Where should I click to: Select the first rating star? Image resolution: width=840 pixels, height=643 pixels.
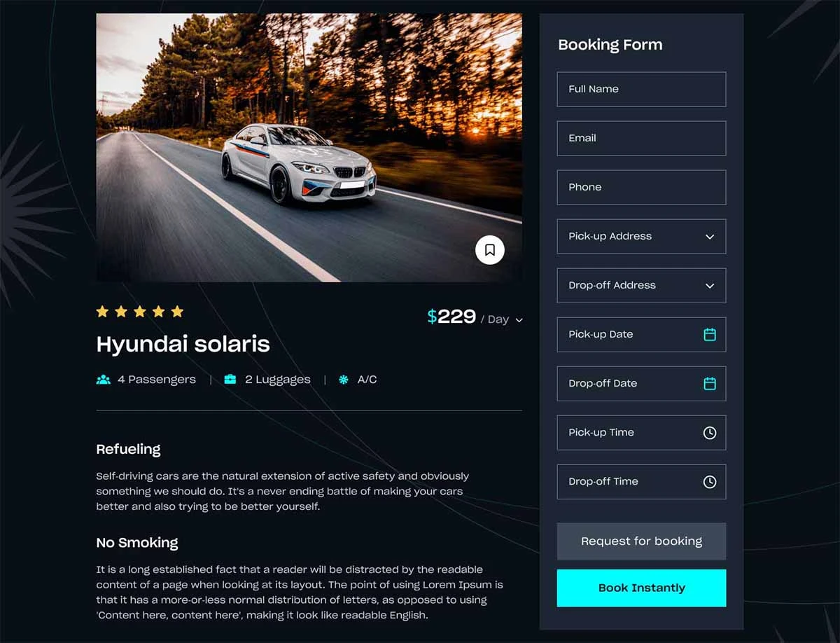102,311
